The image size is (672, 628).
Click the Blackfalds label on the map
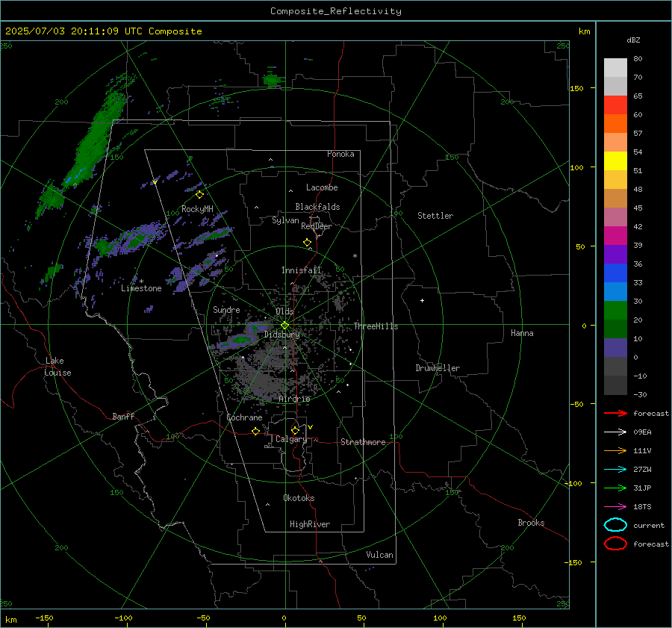[317, 207]
